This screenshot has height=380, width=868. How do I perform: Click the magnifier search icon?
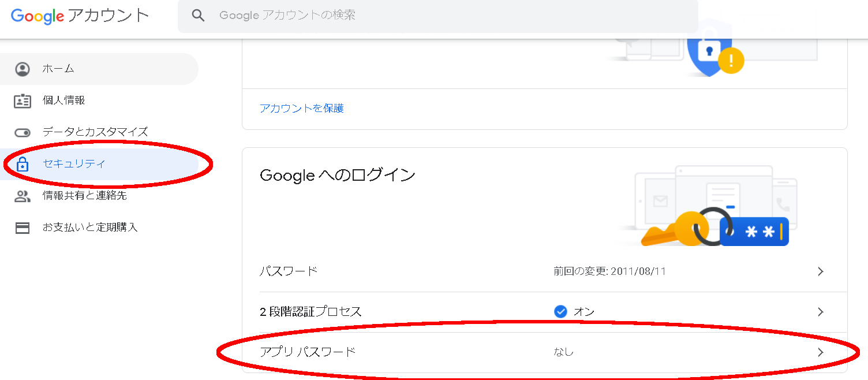click(x=198, y=16)
